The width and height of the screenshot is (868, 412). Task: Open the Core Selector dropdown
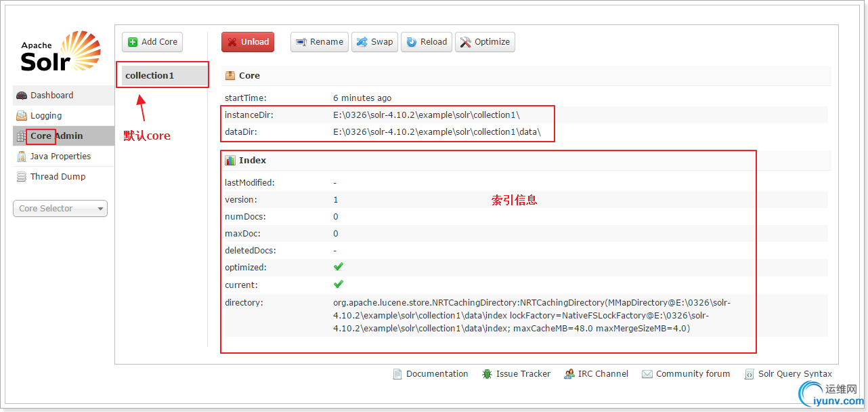[x=60, y=209]
